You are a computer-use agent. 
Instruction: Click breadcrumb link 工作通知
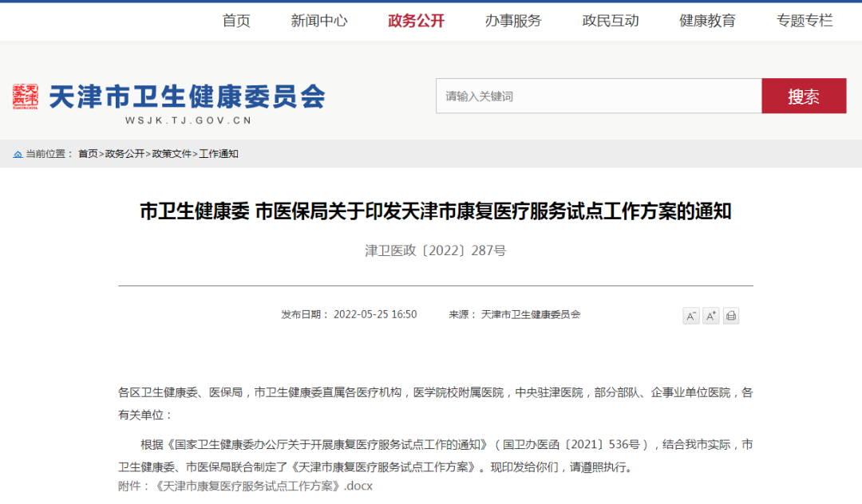tap(218, 154)
